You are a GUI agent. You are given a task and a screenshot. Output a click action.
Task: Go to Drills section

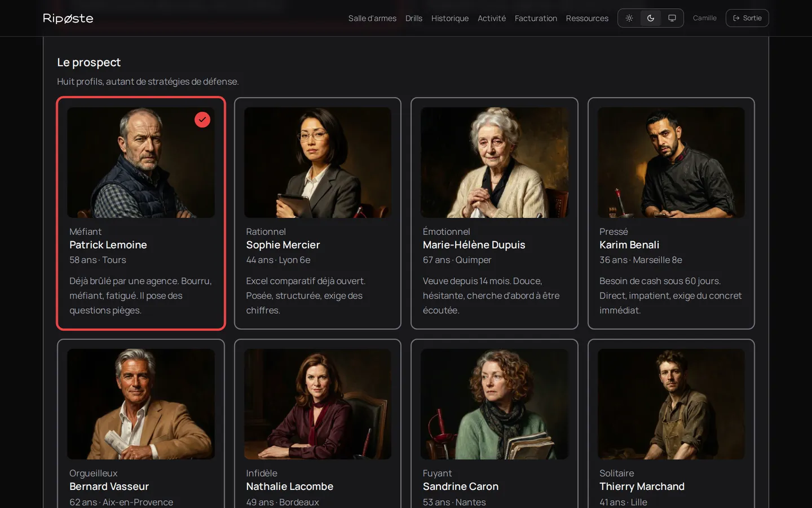click(x=414, y=18)
